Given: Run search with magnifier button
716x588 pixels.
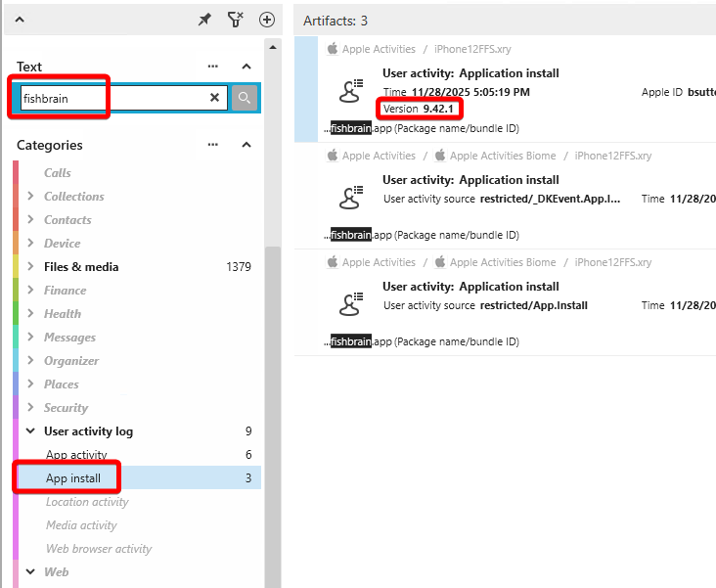Looking at the screenshot, I should click(x=245, y=98).
